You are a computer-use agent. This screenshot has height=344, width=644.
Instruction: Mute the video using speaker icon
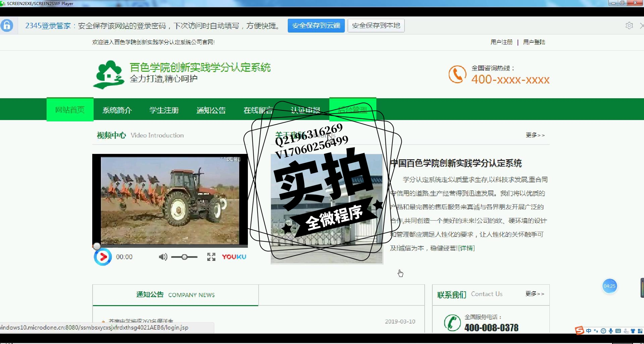(163, 257)
